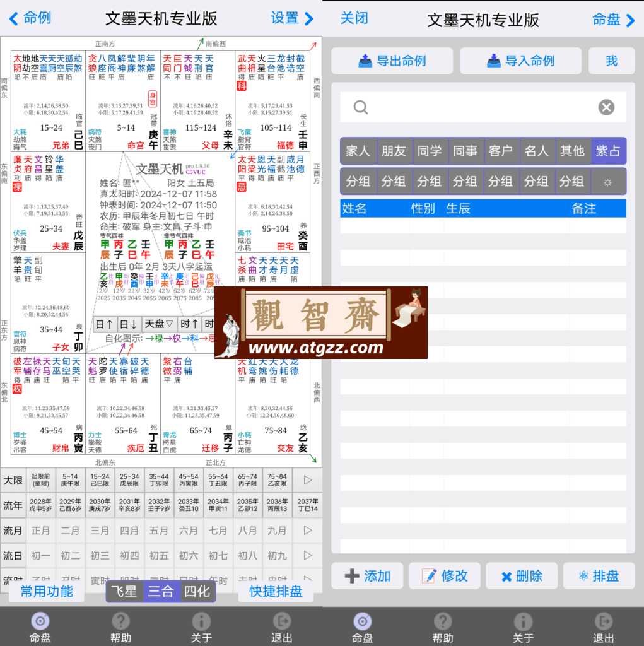Click 日↑ day up button
644x646 pixels.
pos(105,324)
